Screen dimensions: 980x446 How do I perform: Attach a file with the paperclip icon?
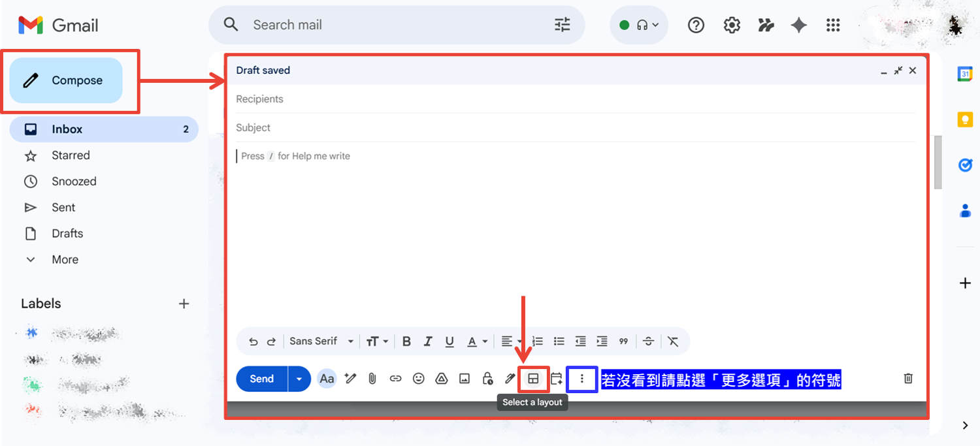372,379
